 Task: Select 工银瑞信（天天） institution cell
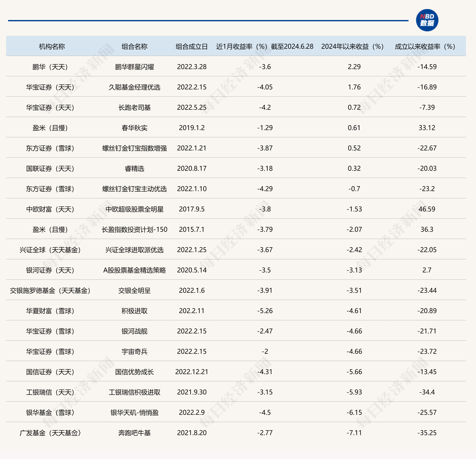(50, 392)
